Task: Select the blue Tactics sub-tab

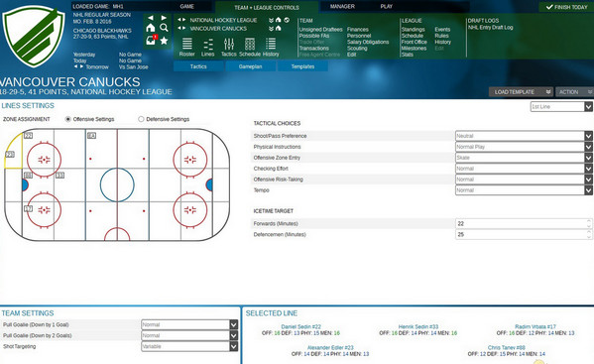Action: coord(198,66)
